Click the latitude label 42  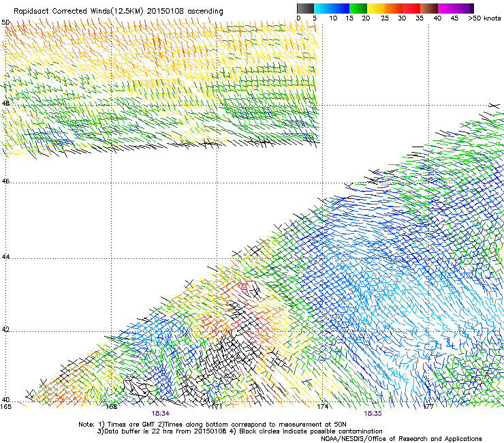[x=5, y=329]
